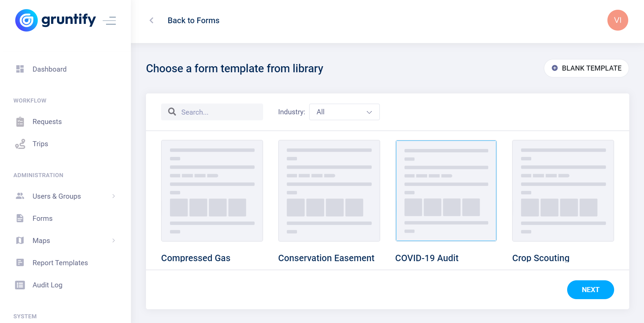
Task: Click the gruntify wordmark text
Action: [x=68, y=20]
